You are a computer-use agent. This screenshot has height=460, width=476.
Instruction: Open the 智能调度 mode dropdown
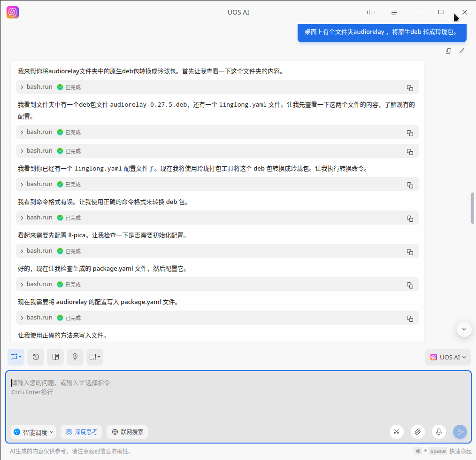33,432
